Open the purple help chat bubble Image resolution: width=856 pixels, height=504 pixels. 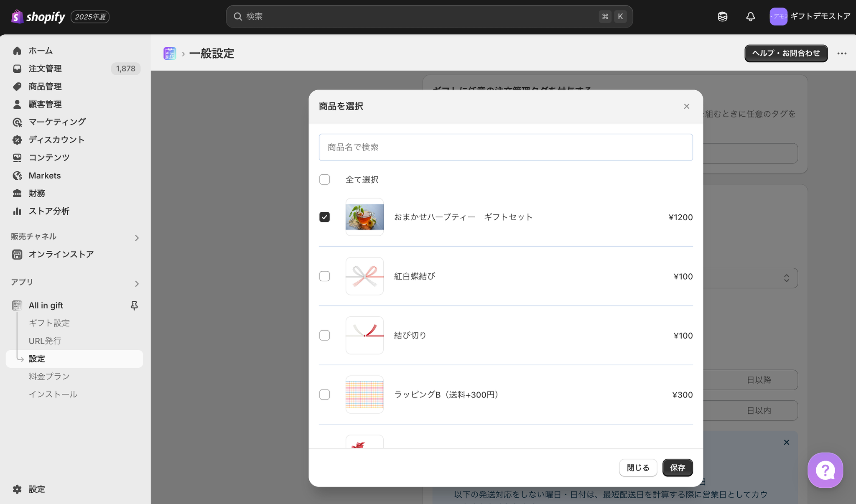(x=825, y=470)
